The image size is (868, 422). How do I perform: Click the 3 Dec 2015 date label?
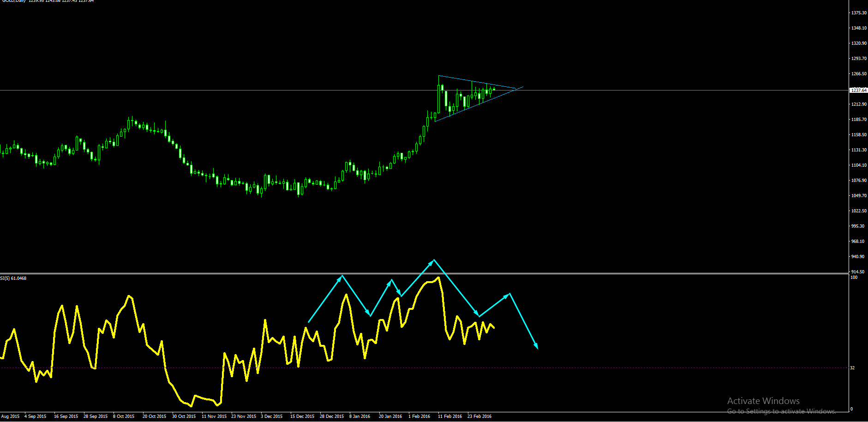click(x=272, y=416)
